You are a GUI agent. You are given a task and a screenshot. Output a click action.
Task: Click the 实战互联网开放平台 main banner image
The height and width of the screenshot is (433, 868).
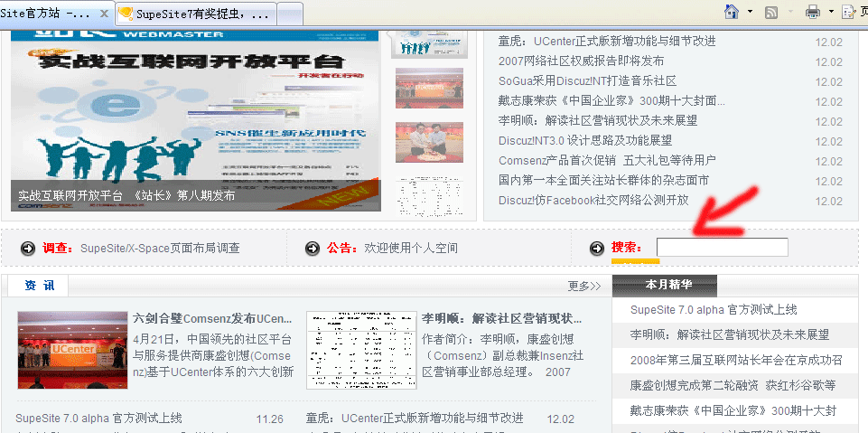point(195,121)
